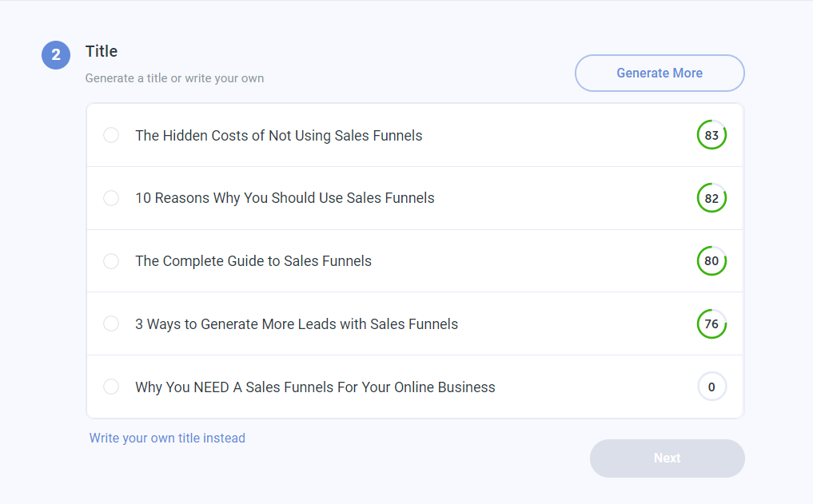Select the 'Why You NEED' radio button

tap(111, 387)
